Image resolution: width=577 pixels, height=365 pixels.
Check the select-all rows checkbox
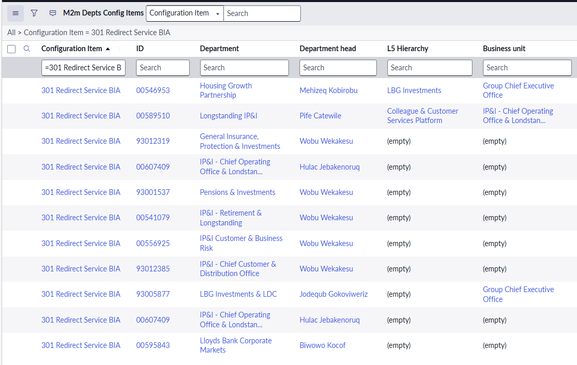pyautogui.click(x=11, y=49)
